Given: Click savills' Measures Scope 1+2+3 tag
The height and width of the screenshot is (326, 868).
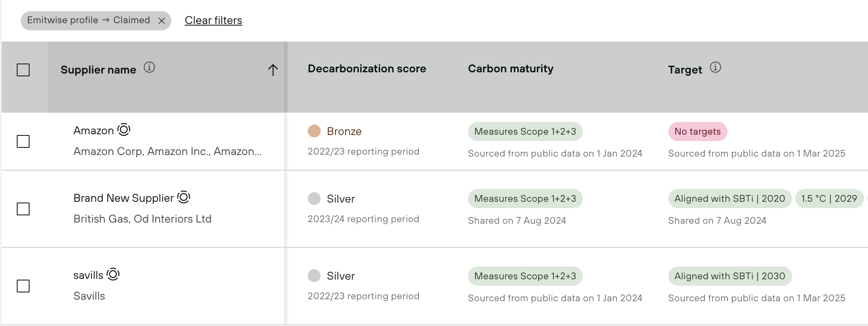Looking at the screenshot, I should point(525,276).
